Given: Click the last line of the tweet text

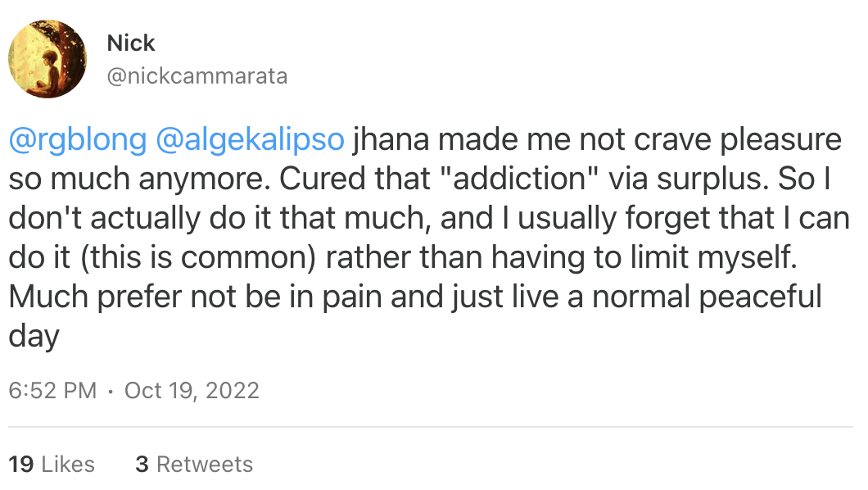Looking at the screenshot, I should click(x=31, y=336).
